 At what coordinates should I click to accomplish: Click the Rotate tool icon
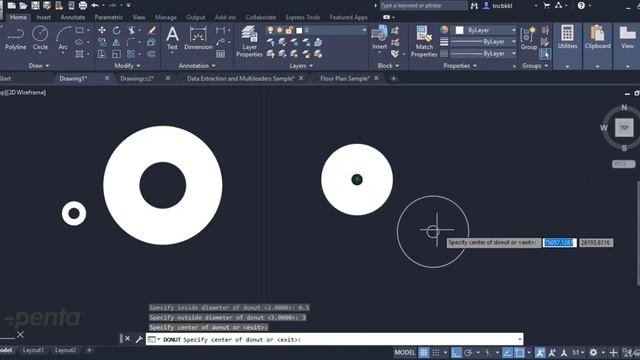[x=116, y=30]
